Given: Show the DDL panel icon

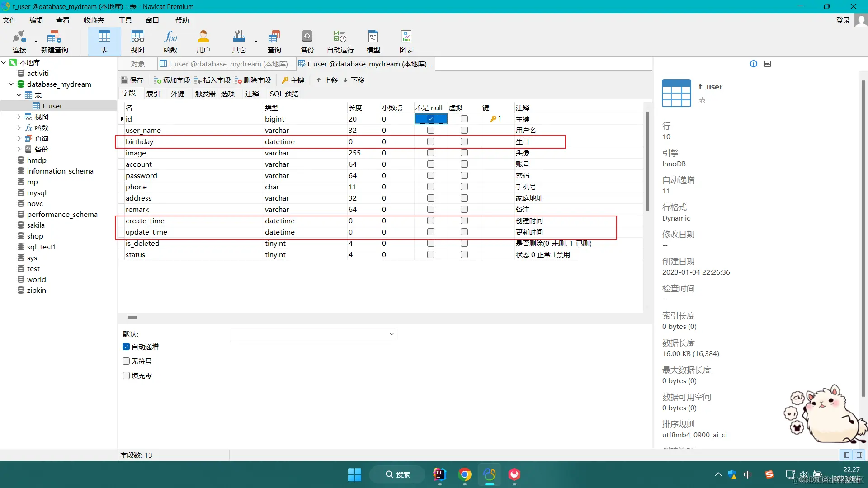Looking at the screenshot, I should point(767,64).
